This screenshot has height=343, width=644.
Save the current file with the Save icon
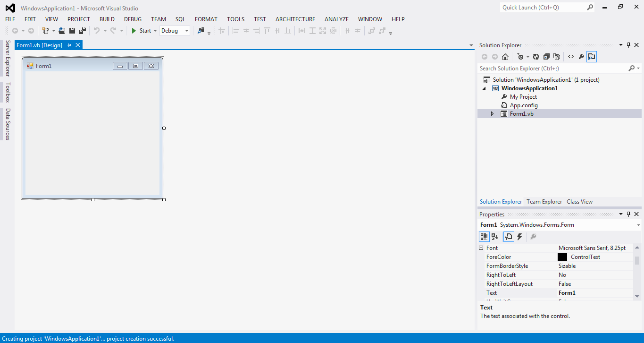(x=72, y=31)
